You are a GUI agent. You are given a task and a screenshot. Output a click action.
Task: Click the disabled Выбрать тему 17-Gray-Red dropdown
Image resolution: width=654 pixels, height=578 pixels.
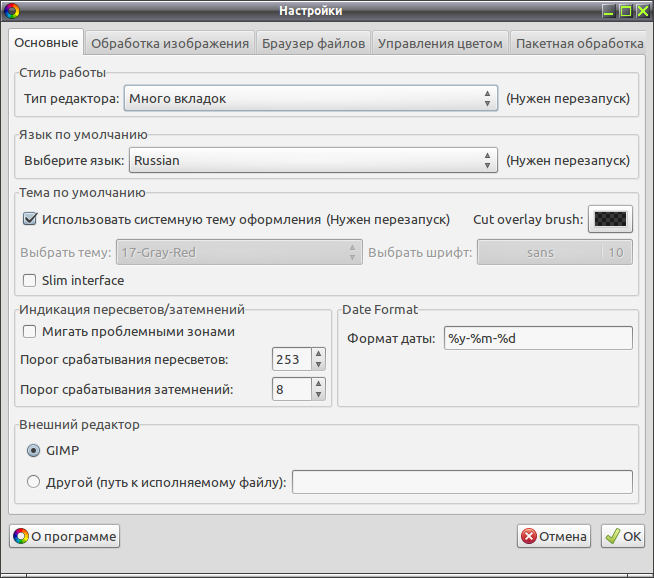pos(239,252)
